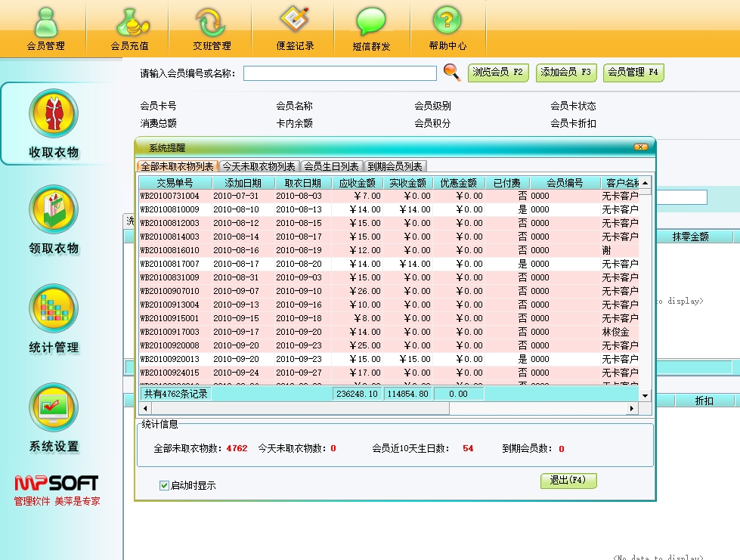740x560 pixels.
Task: Open 领取衣物 in the sidebar
Action: [54, 219]
